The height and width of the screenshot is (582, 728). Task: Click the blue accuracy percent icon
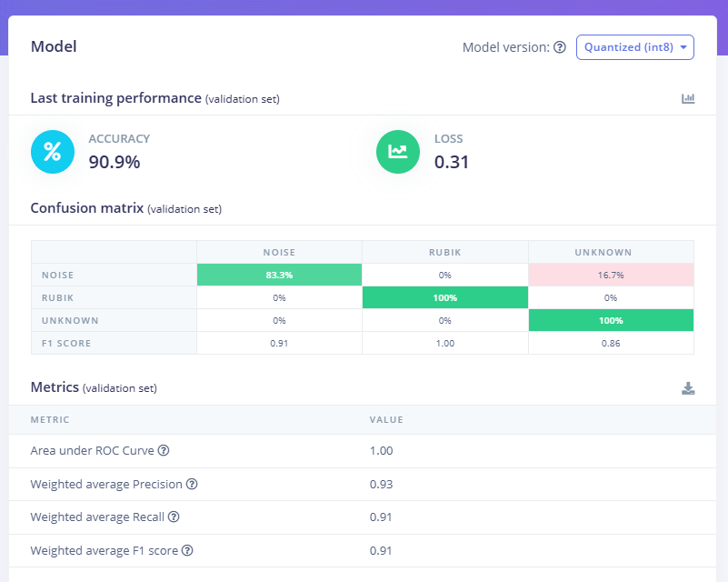coord(53,152)
